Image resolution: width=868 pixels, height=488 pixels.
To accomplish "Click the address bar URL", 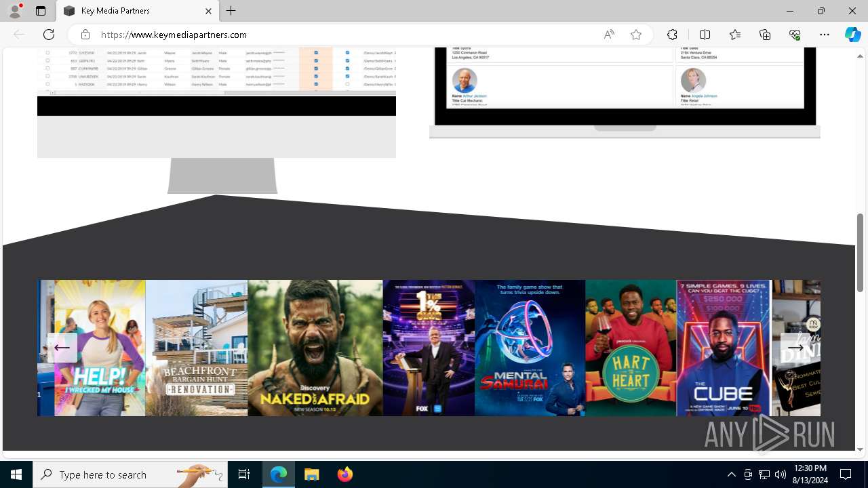I will [x=174, y=35].
